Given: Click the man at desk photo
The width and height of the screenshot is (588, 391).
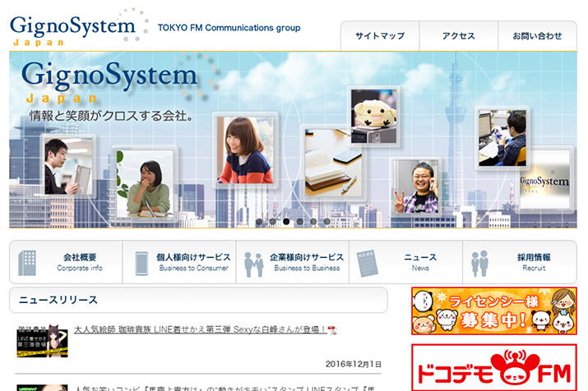Looking at the screenshot, I should click(502, 138).
